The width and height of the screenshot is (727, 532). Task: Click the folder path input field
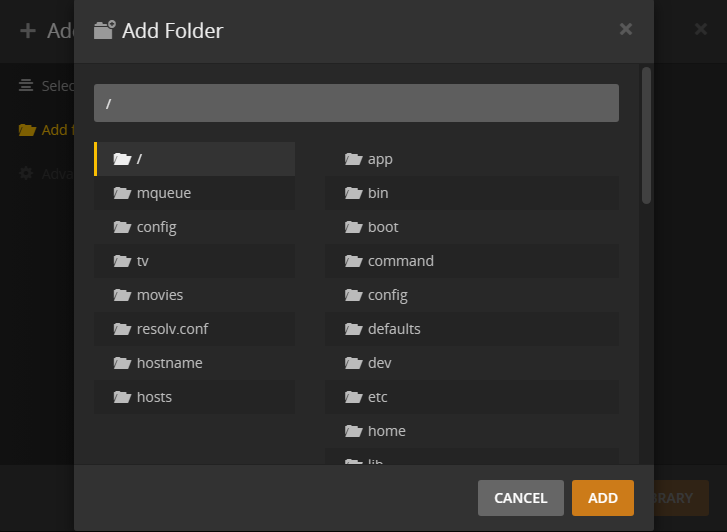(356, 103)
